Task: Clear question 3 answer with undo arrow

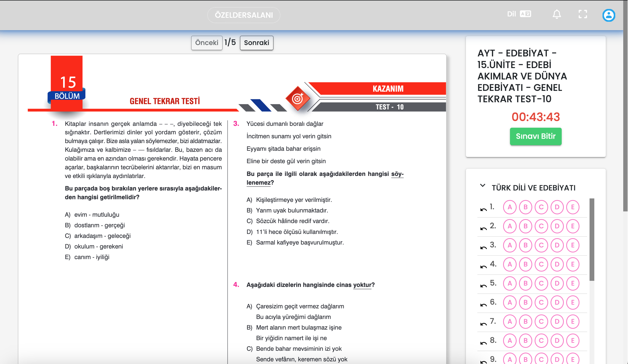Action: click(483, 248)
